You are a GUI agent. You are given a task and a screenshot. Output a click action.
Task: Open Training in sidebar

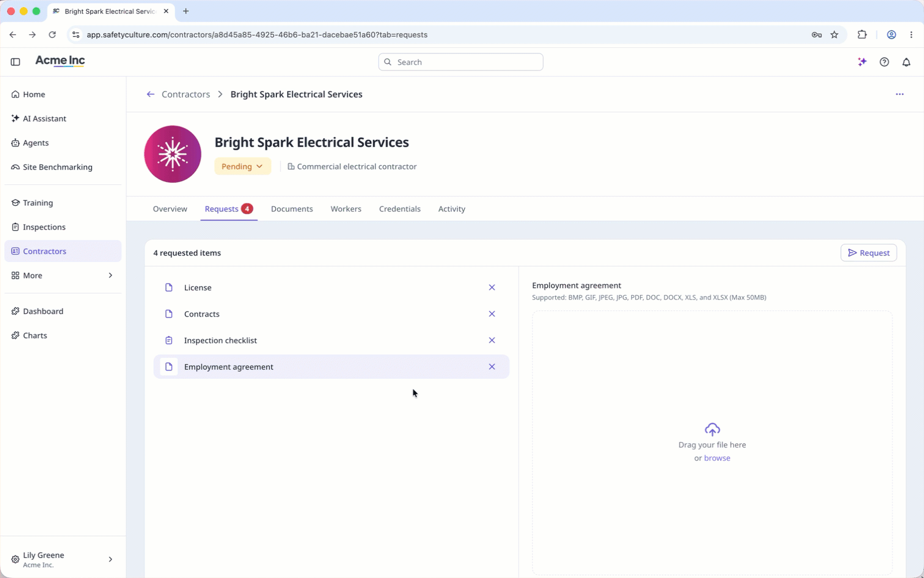(x=63, y=203)
